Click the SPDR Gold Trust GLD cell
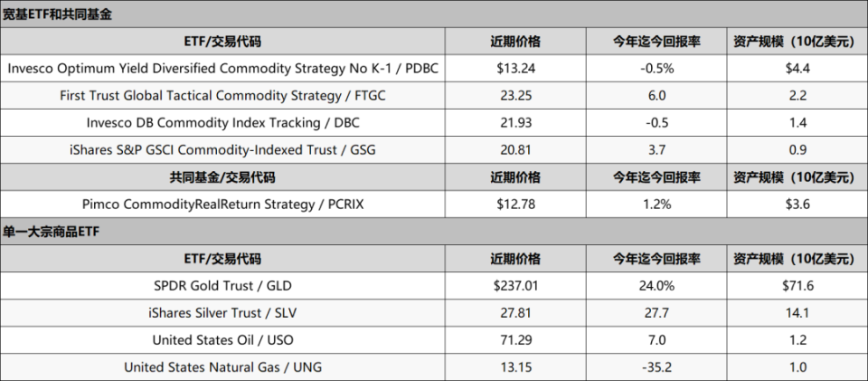Screen dimensions: 868x381 click(x=222, y=286)
